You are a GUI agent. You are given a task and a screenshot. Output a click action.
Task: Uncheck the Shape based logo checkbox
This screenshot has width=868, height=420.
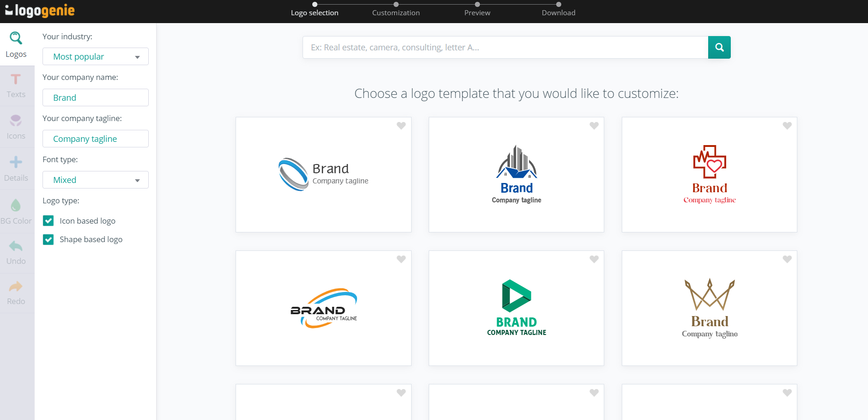click(49, 239)
